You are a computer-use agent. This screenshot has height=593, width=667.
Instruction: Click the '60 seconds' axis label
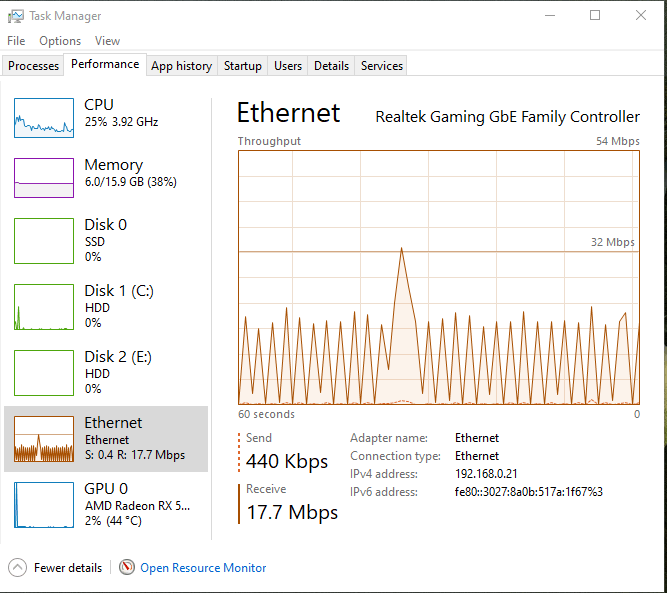pos(266,414)
